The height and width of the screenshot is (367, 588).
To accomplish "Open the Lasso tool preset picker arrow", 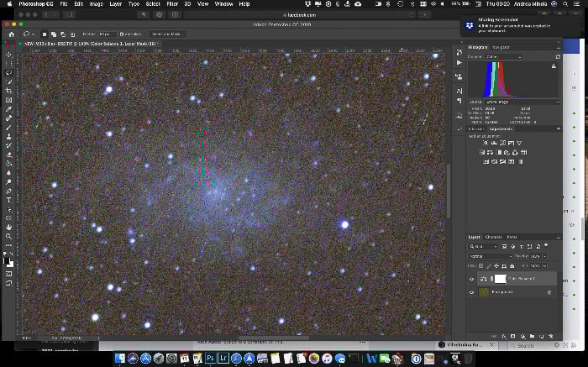I will pyautogui.click(x=33, y=34).
